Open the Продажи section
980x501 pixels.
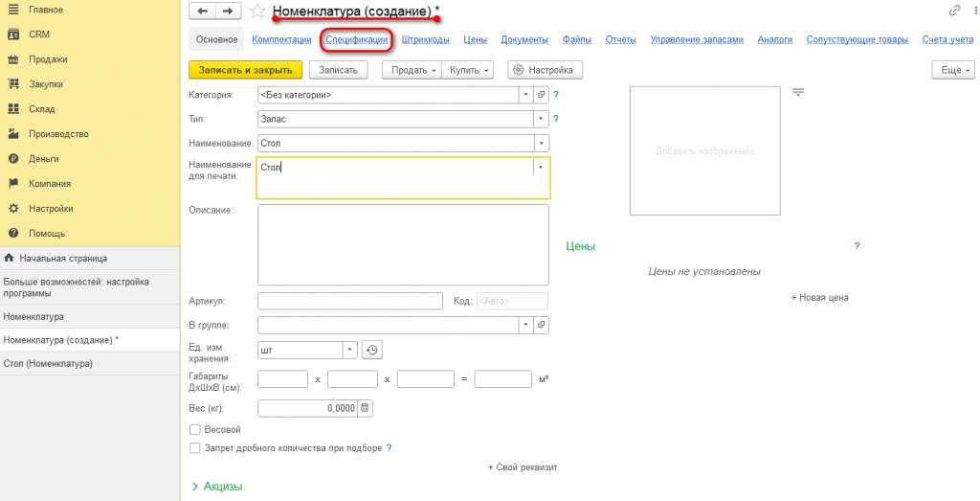click(x=48, y=59)
